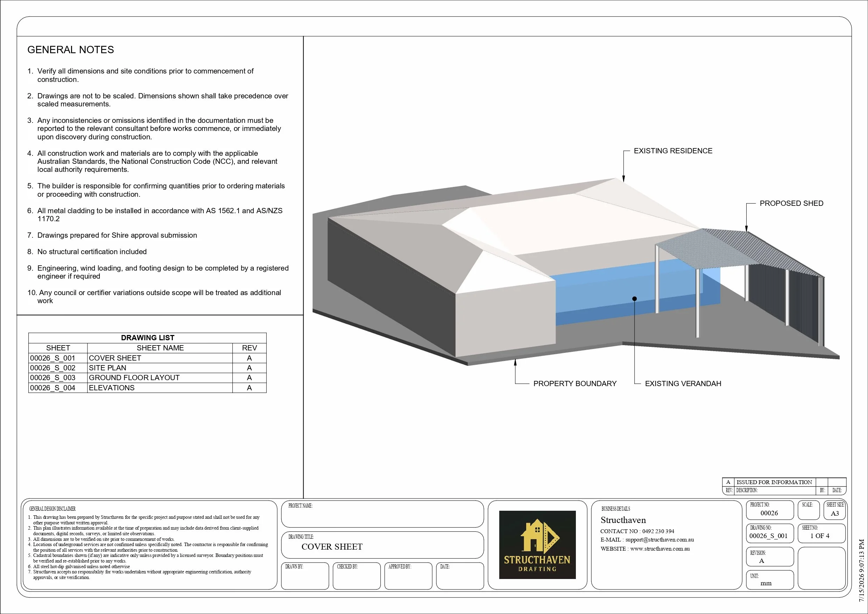The width and height of the screenshot is (868, 614).
Task: Click sheet number 00026_S_001 in drawing list
Action: coord(52,358)
